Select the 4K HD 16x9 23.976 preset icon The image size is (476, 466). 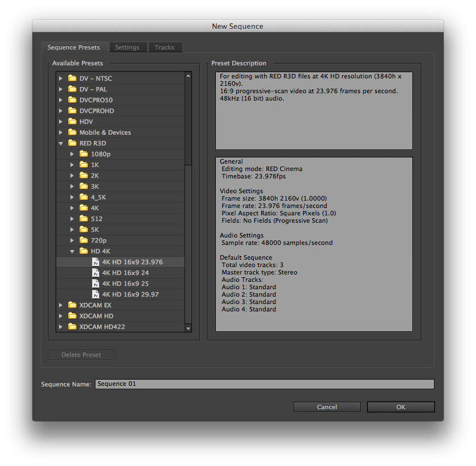[x=95, y=262]
